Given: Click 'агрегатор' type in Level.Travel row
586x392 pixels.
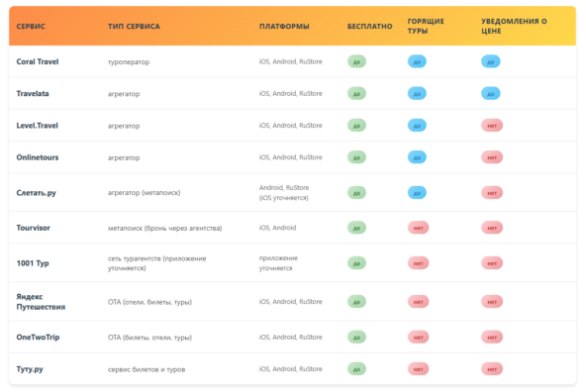Looking at the screenshot, I should pyautogui.click(x=124, y=126).
